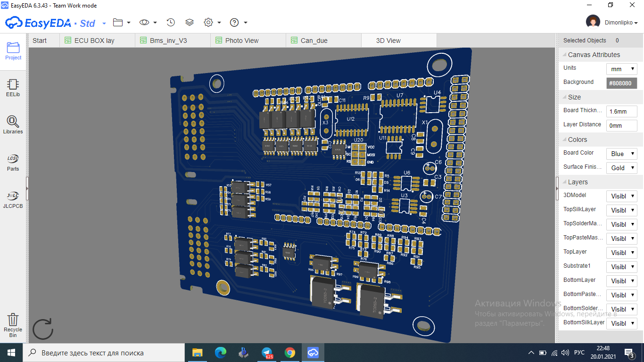The height and width of the screenshot is (362, 644).
Task: Change BottomLayer visibility setting
Action: [621, 281]
